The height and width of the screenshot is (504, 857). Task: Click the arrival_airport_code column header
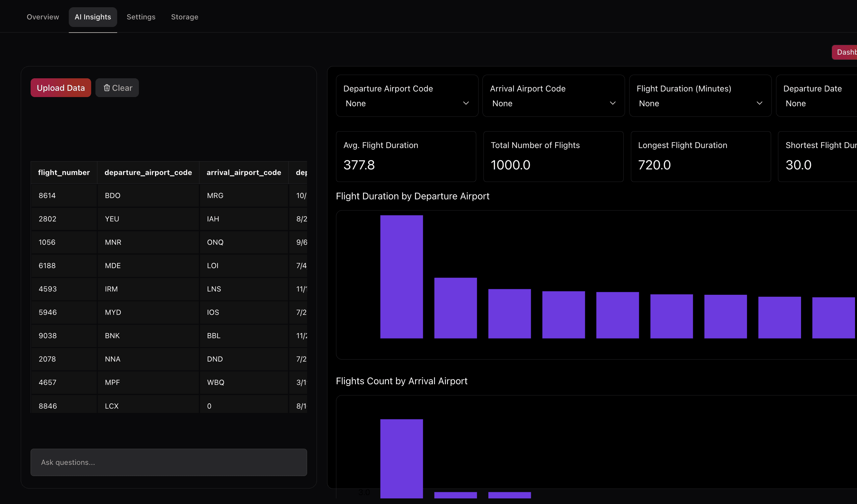pos(244,173)
